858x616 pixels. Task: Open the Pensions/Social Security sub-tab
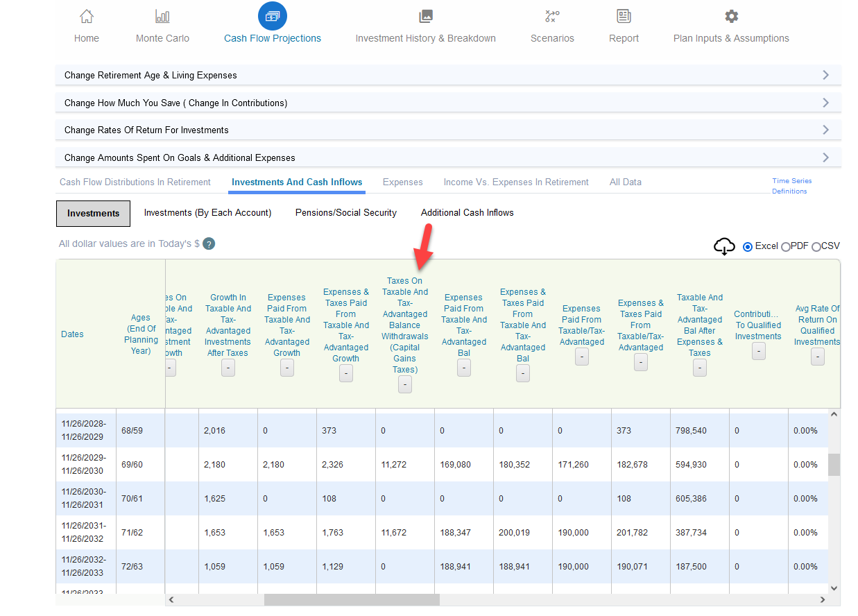coord(346,212)
